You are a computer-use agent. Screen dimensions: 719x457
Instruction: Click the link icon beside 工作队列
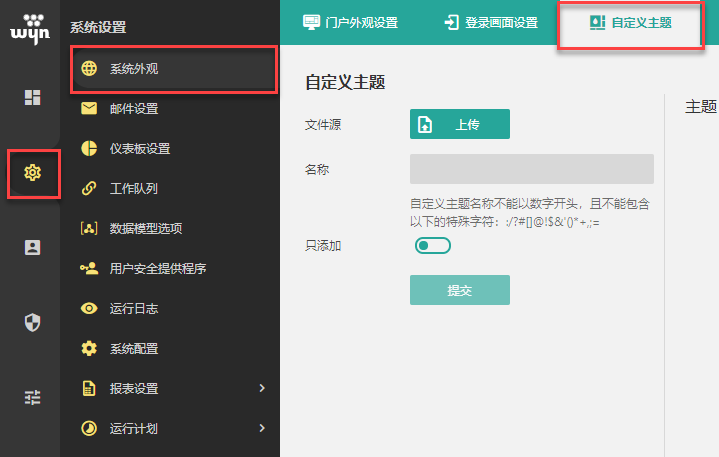coord(89,188)
